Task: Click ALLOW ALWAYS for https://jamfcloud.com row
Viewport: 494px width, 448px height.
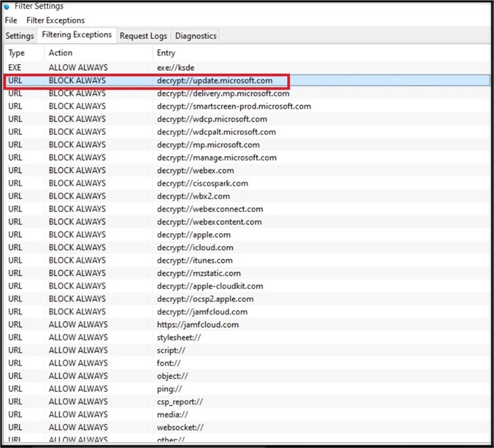Action: click(x=78, y=325)
